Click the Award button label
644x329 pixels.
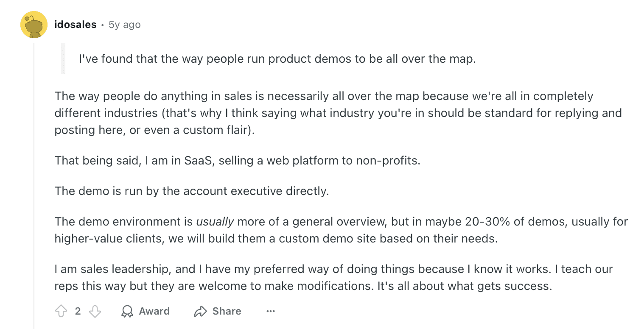pyautogui.click(x=154, y=311)
